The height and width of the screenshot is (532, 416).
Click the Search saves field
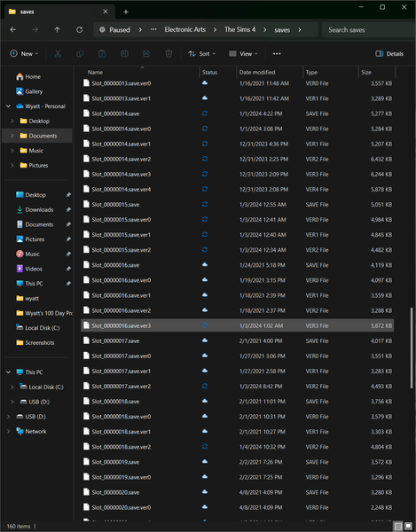click(x=368, y=30)
